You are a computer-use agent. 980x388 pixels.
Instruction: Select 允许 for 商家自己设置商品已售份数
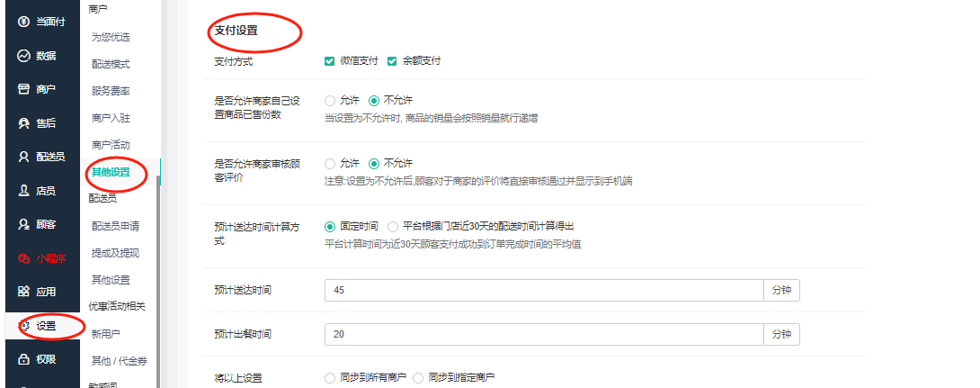[x=329, y=100]
